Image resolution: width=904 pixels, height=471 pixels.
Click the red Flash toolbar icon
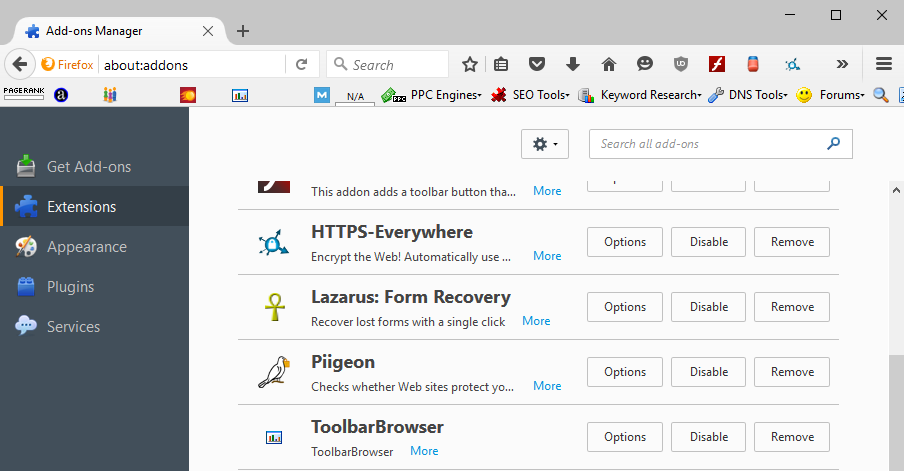coord(717,65)
